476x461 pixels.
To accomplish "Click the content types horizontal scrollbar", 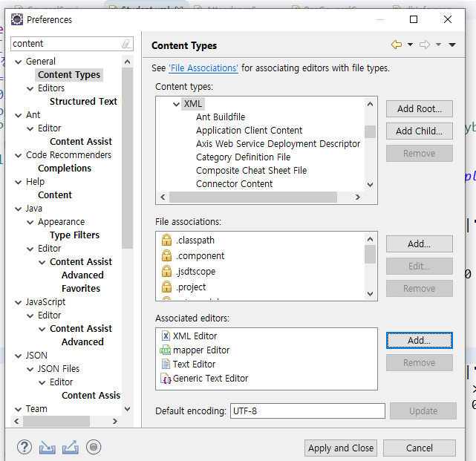I will (x=253, y=197).
